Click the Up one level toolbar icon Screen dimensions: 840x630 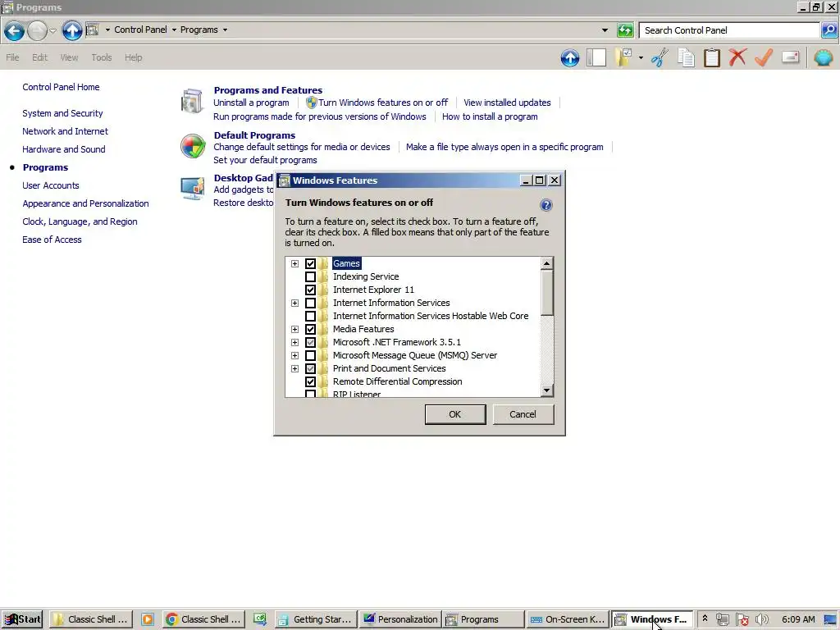(570, 57)
